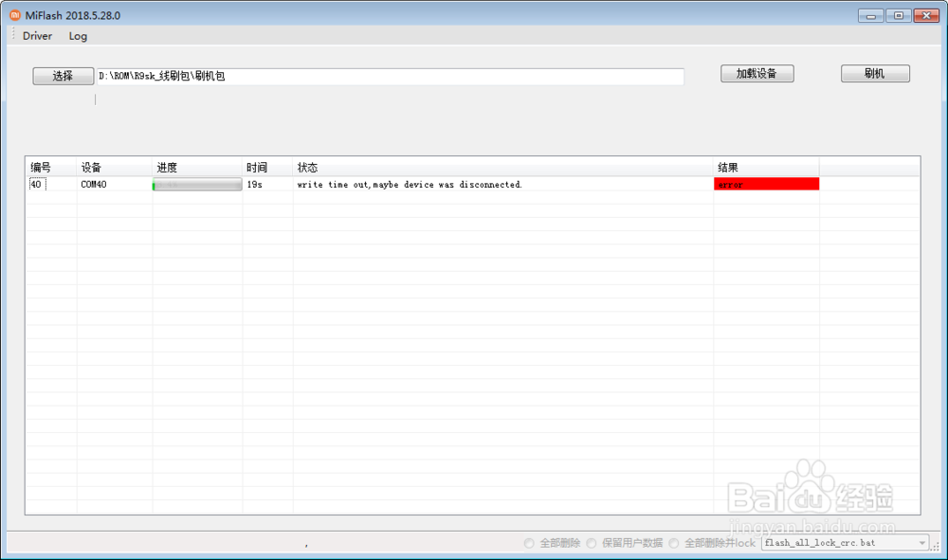Click the 进度 column header
This screenshot has width=948, height=560.
(x=196, y=168)
